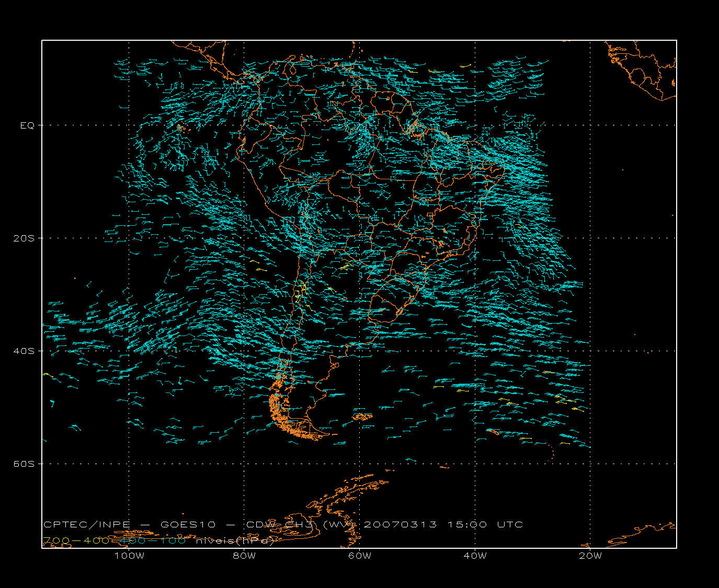Screen dimensions: 719x588
Task: Click the 80W longitude label
Action: tap(244, 556)
